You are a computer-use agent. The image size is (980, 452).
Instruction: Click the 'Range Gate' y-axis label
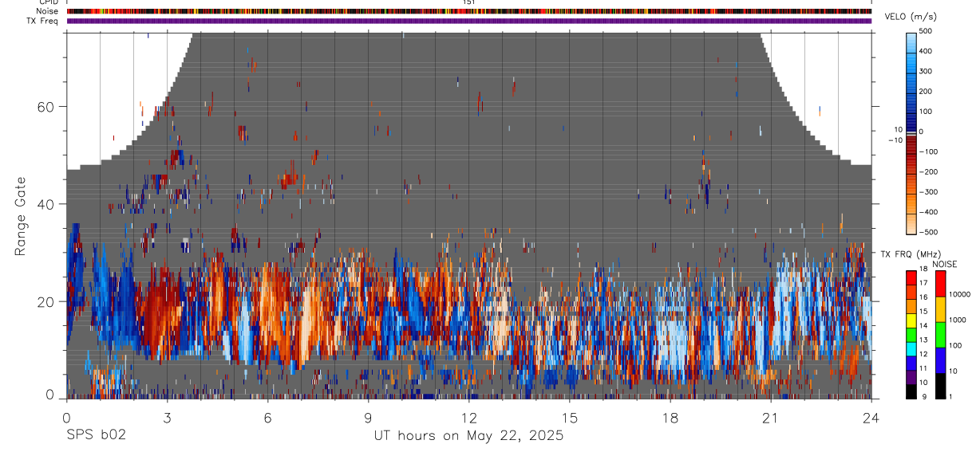[21, 217]
